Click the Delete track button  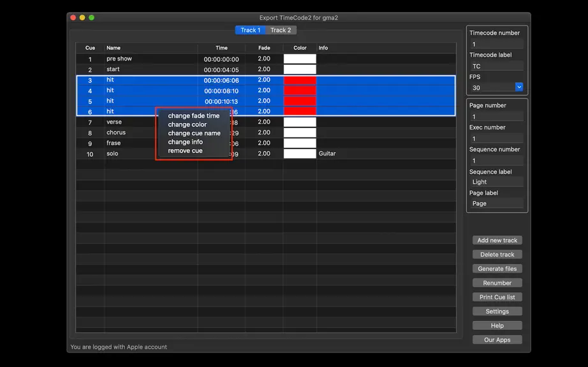[497, 254]
